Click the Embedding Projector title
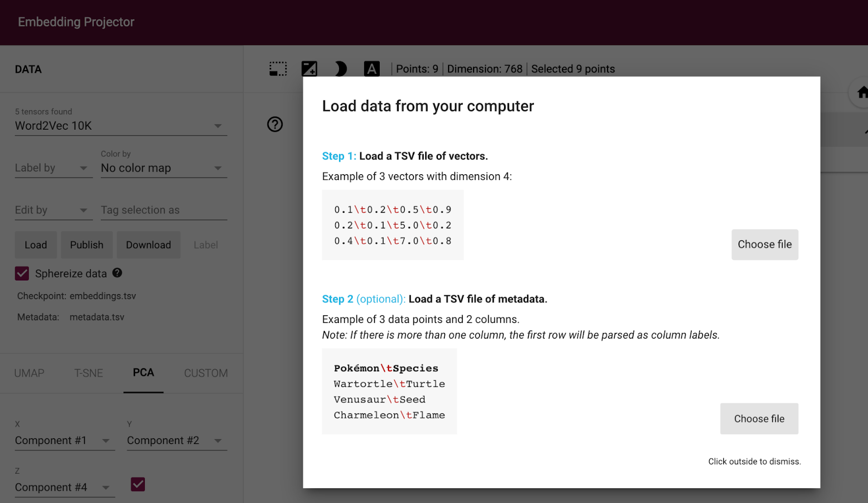Screen dimensions: 868x503 (76, 22)
